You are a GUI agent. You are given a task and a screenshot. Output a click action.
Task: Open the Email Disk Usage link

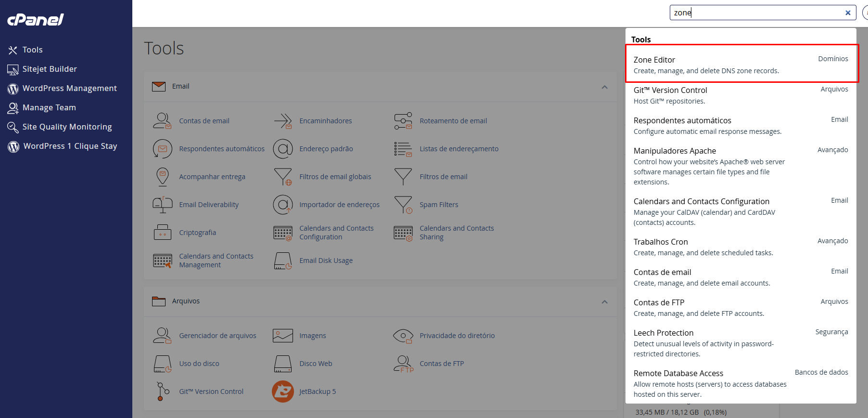click(x=326, y=261)
